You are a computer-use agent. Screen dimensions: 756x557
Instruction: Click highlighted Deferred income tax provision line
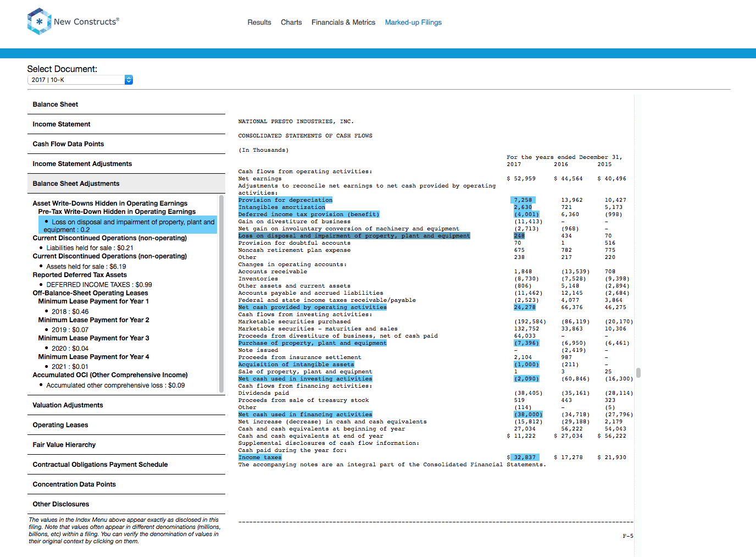(x=309, y=214)
